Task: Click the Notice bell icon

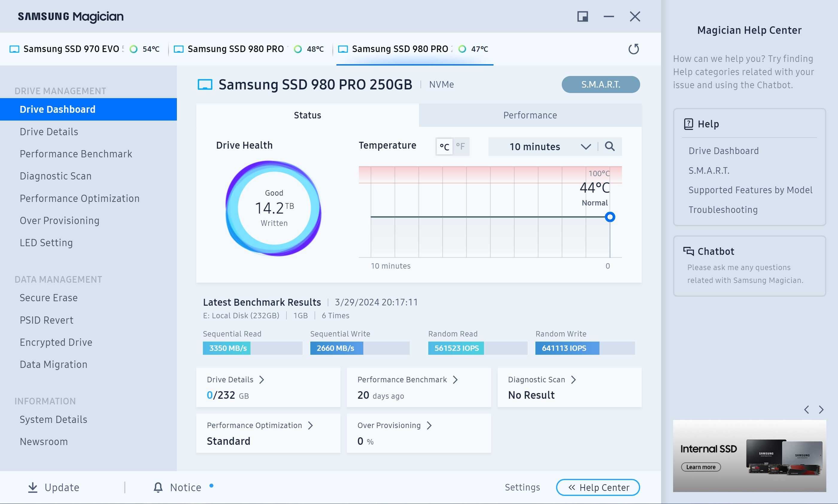Action: [158, 487]
